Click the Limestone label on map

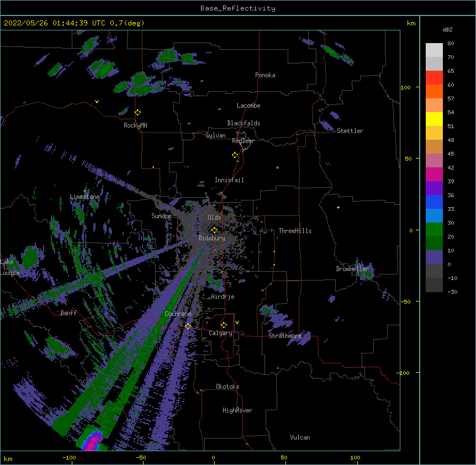coord(84,197)
